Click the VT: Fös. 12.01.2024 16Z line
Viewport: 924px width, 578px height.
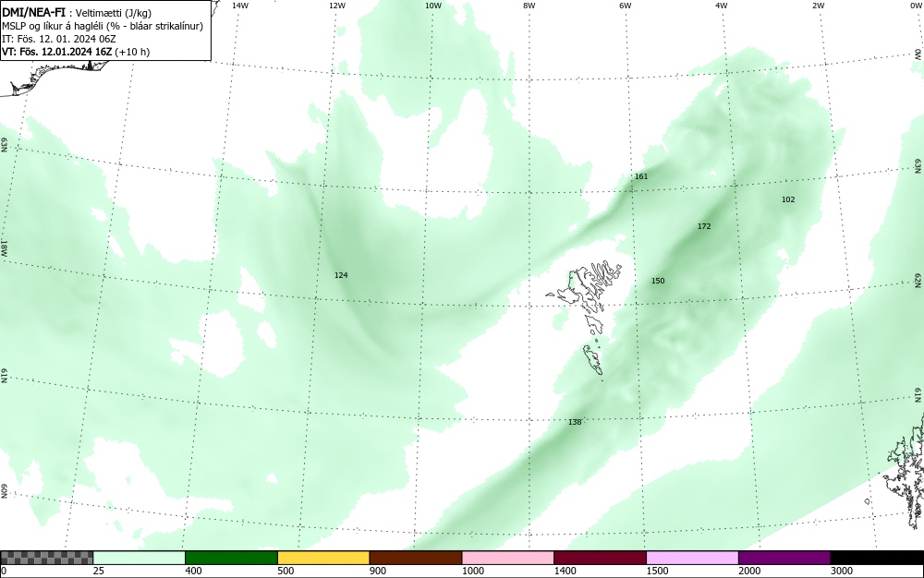tap(76, 52)
